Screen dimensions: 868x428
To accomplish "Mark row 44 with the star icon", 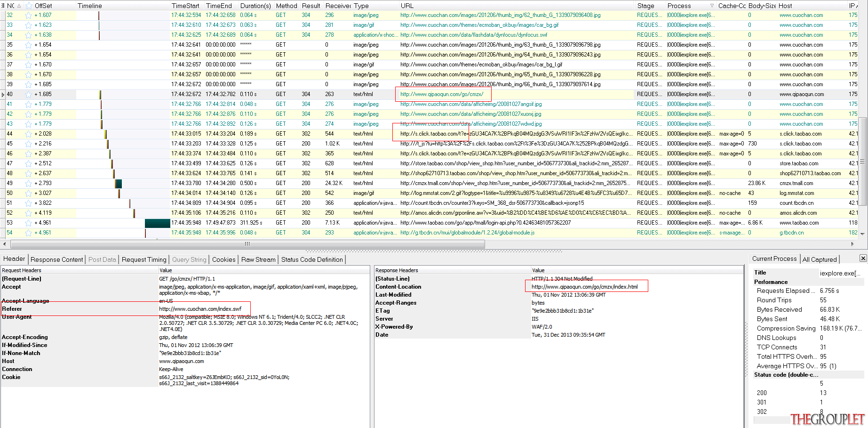I will point(28,134).
